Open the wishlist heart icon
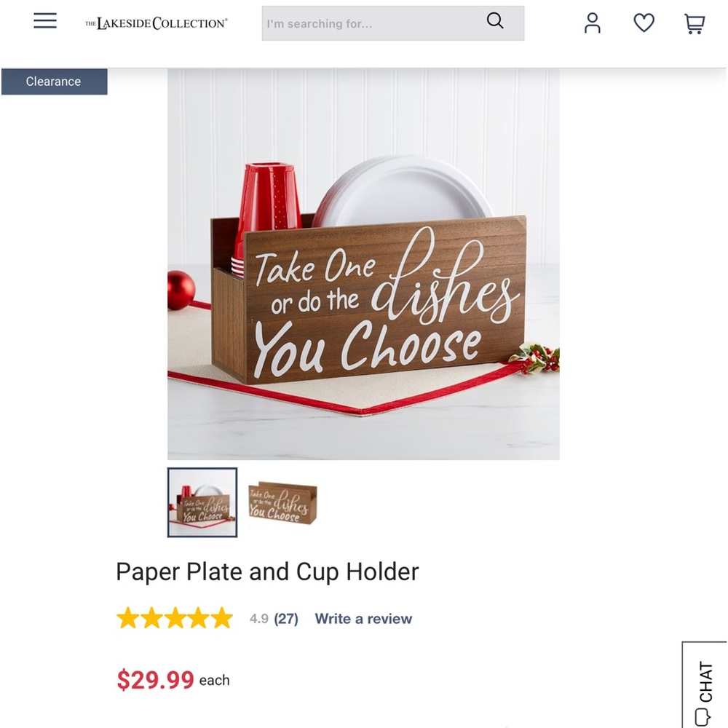This screenshot has width=728, height=728. click(x=644, y=23)
